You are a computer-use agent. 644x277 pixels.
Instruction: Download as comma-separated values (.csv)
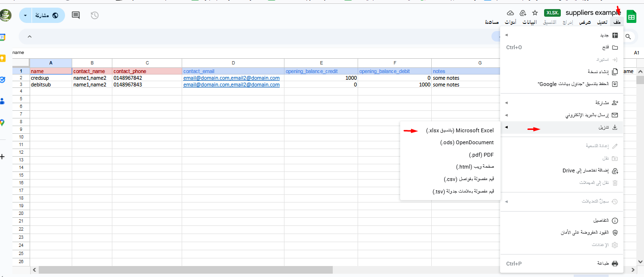[x=450, y=179]
